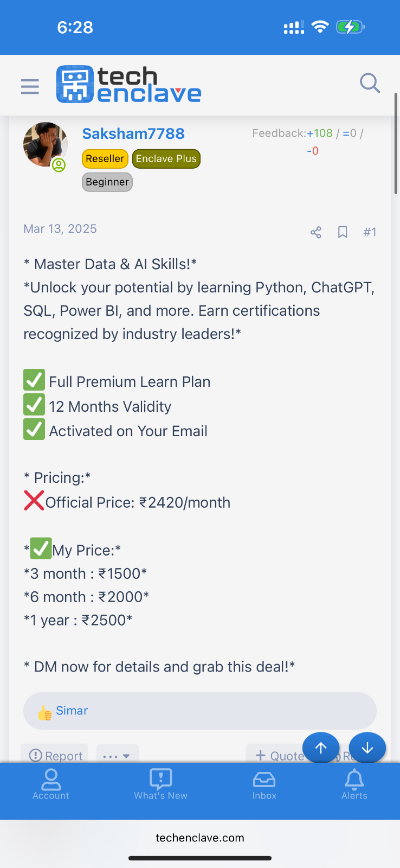Open the +108 positive feedback count
400x868 pixels.
click(320, 133)
